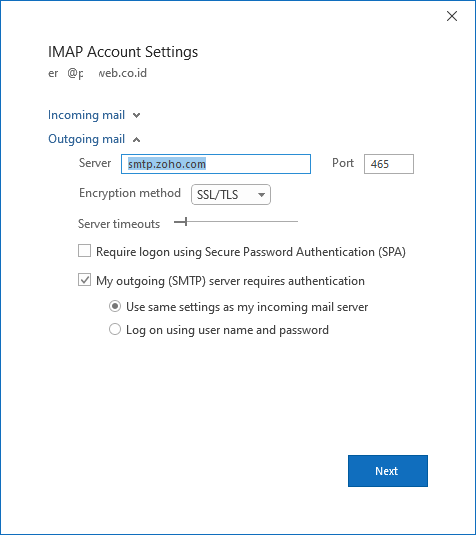476x535 pixels.
Task: Click the Next button
Action: pyautogui.click(x=388, y=471)
